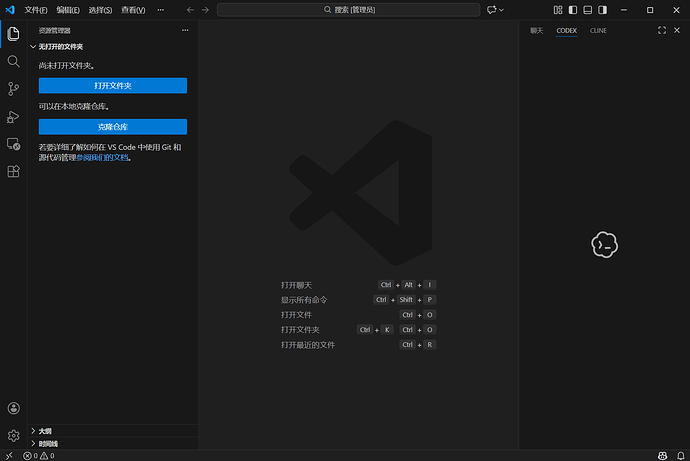Open the Customize Layout icon
Viewport: 690px width, 461px height.
coord(558,10)
